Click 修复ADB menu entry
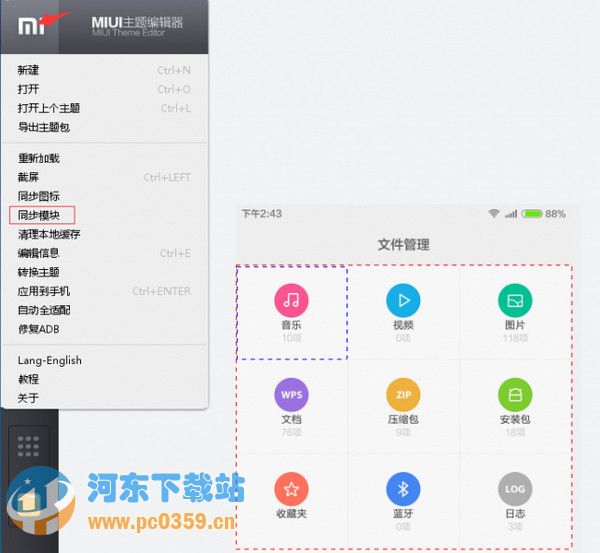Image resolution: width=600 pixels, height=553 pixels. point(104,329)
